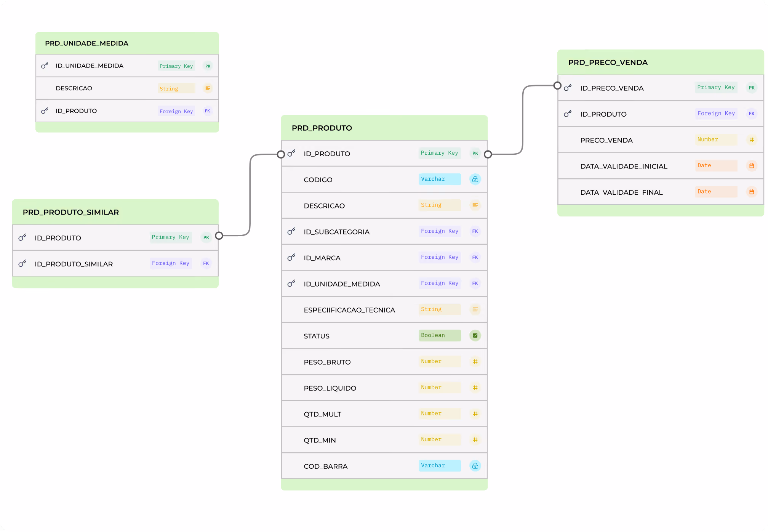Click the FK badge for ID_PRODUTO_SIMILAR
The height and width of the screenshot is (532, 768).
coord(206,263)
